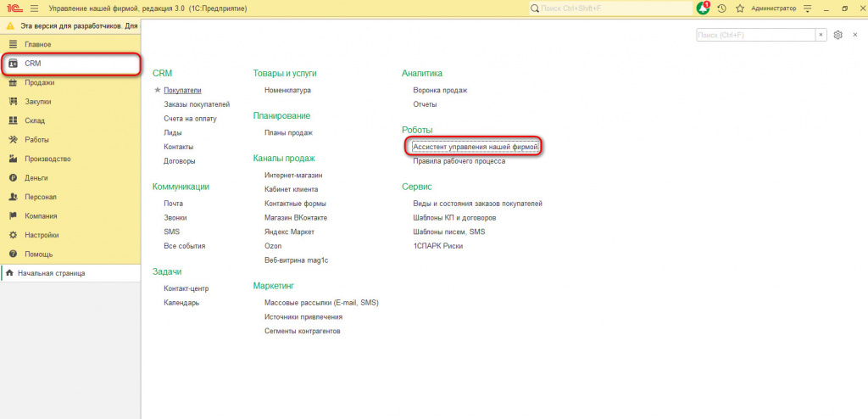Click global search magnifier icon

click(535, 8)
